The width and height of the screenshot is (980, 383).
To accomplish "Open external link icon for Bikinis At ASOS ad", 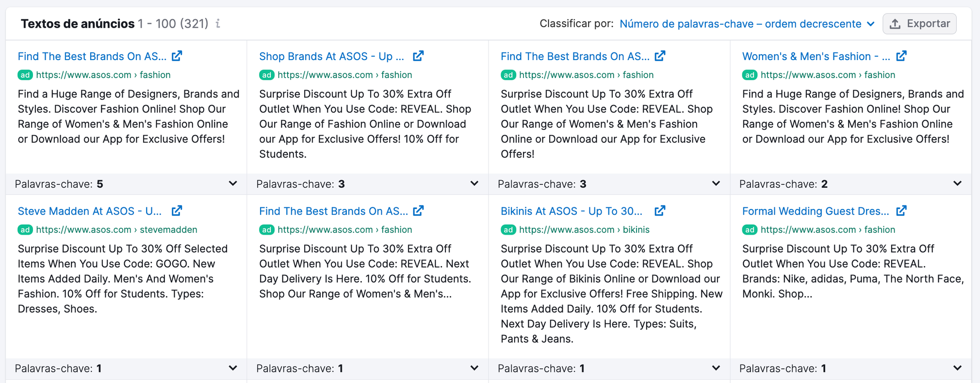I will click(x=660, y=210).
